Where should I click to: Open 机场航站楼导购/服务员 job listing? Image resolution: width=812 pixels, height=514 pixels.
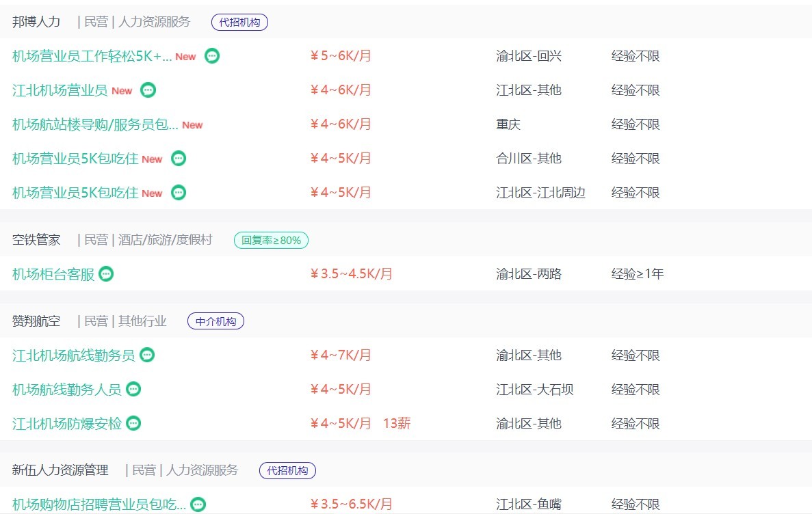pos(95,124)
